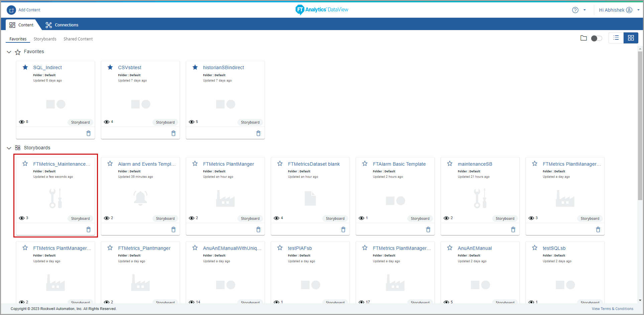Click the scrollbar up arrow

pos(640,49)
